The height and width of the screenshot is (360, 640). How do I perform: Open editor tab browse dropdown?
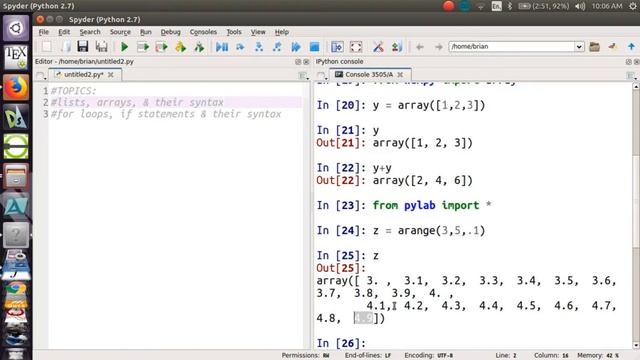[x=40, y=76]
